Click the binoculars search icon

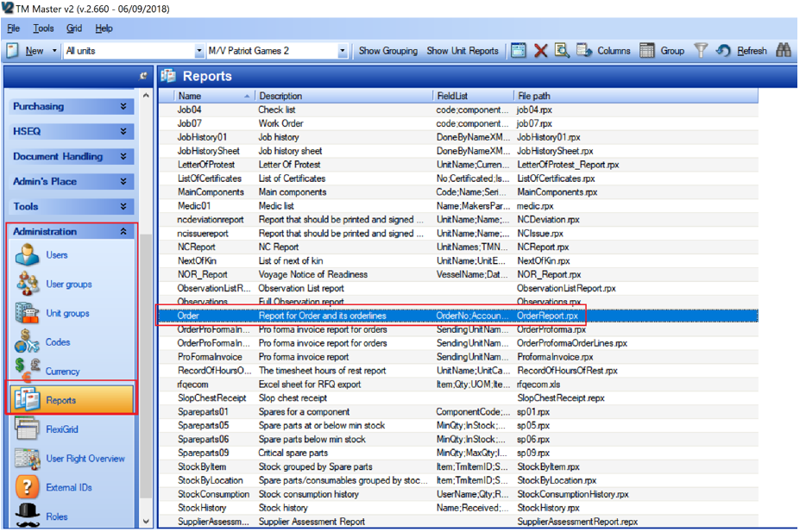[783, 51]
